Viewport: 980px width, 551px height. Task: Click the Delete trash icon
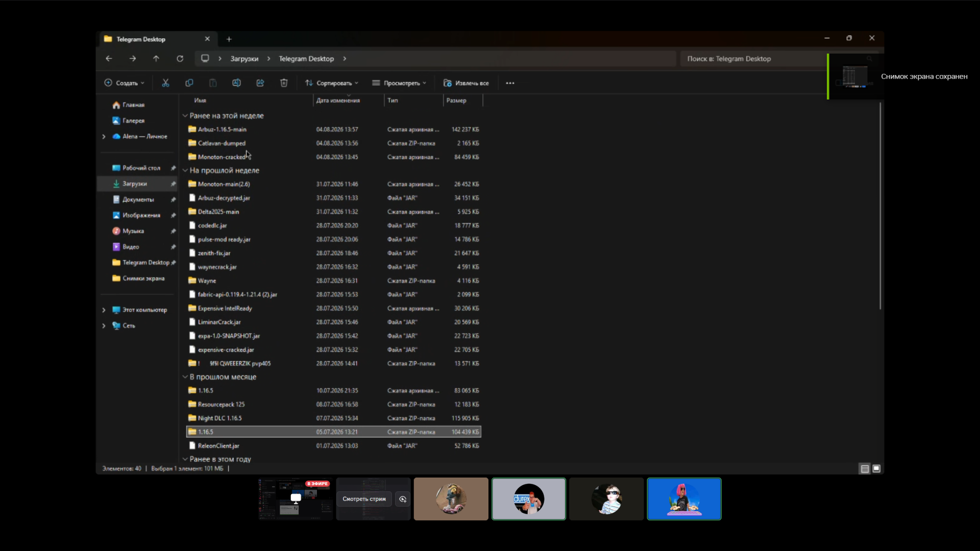point(284,83)
